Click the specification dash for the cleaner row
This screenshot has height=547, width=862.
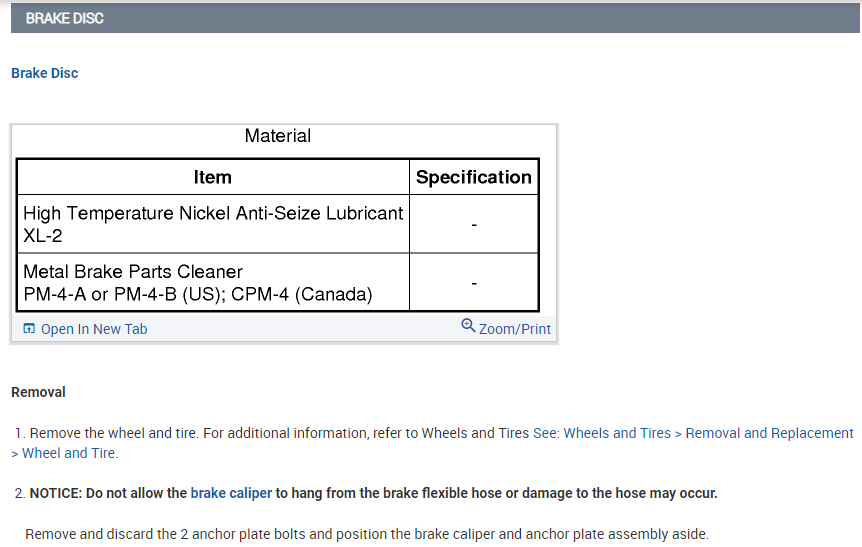473,283
